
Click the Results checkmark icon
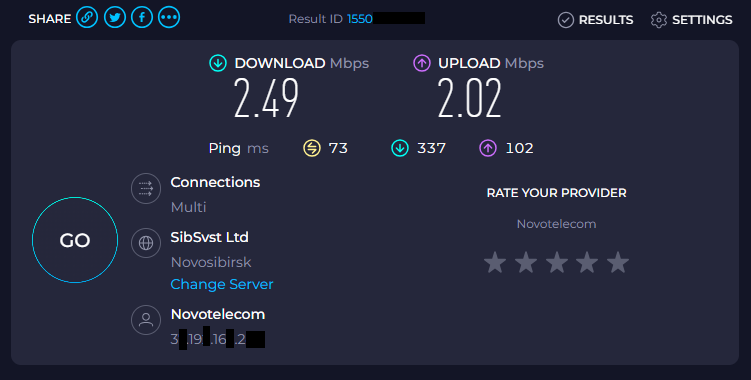pos(566,20)
